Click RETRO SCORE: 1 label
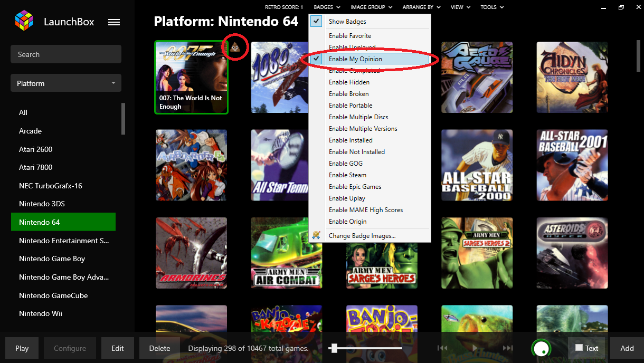644x363 pixels. [284, 7]
